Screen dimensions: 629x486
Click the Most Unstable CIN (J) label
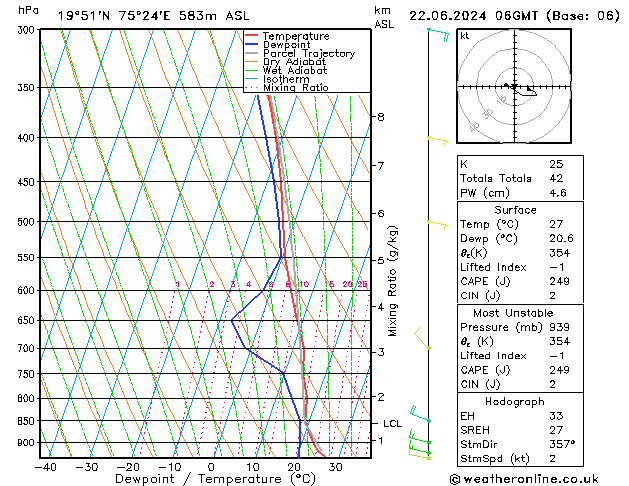[480, 384]
